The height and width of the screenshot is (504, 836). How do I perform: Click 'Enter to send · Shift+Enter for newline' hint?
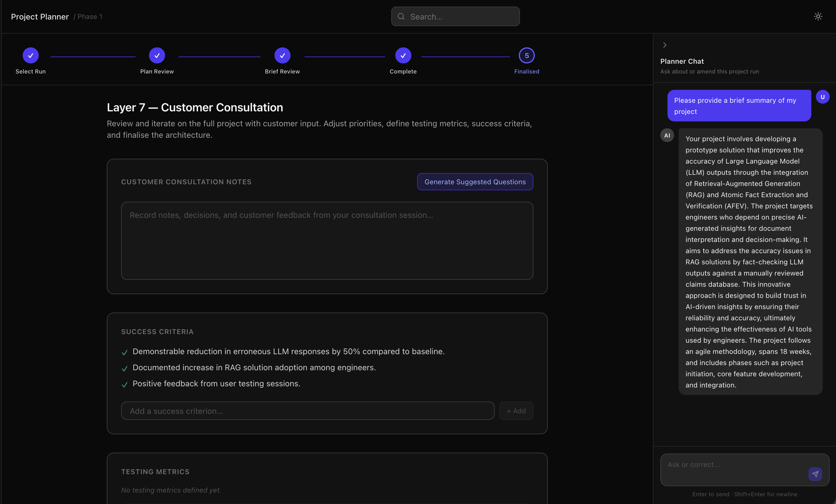pos(745,494)
